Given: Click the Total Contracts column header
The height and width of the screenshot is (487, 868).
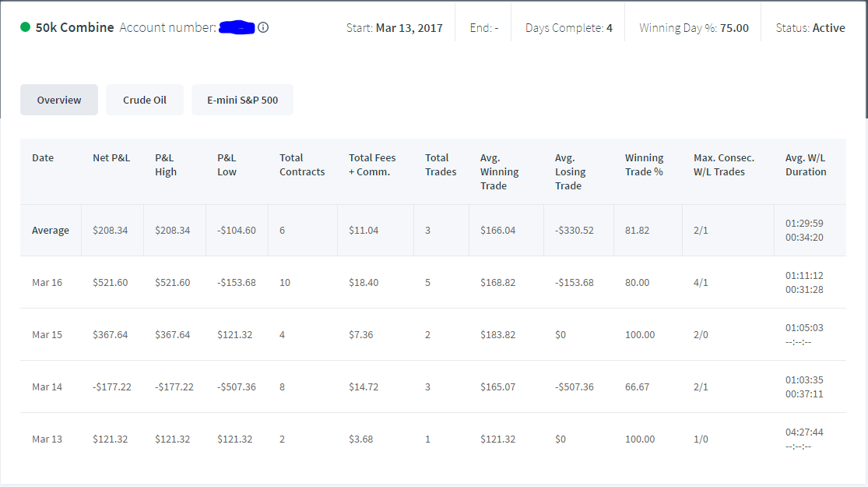Looking at the screenshot, I should [x=302, y=164].
